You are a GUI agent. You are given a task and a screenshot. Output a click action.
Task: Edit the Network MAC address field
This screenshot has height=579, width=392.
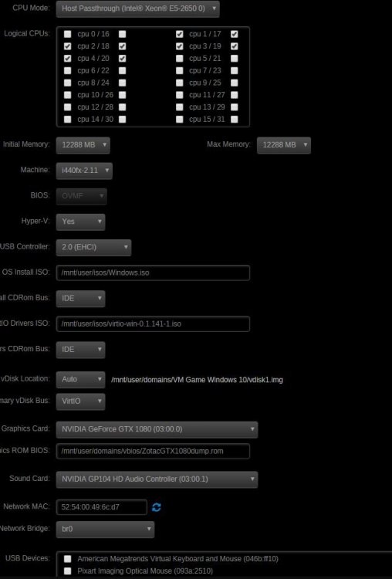(102, 507)
